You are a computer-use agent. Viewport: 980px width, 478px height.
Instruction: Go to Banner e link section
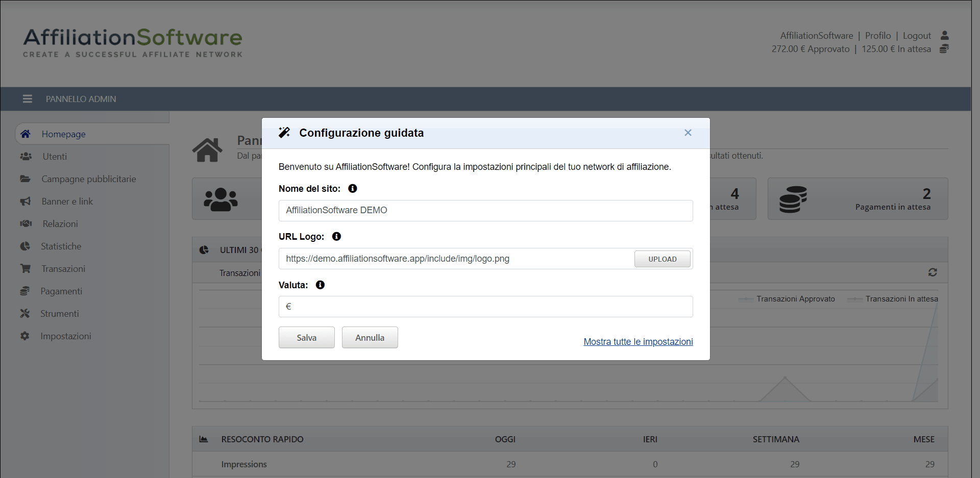coord(67,202)
